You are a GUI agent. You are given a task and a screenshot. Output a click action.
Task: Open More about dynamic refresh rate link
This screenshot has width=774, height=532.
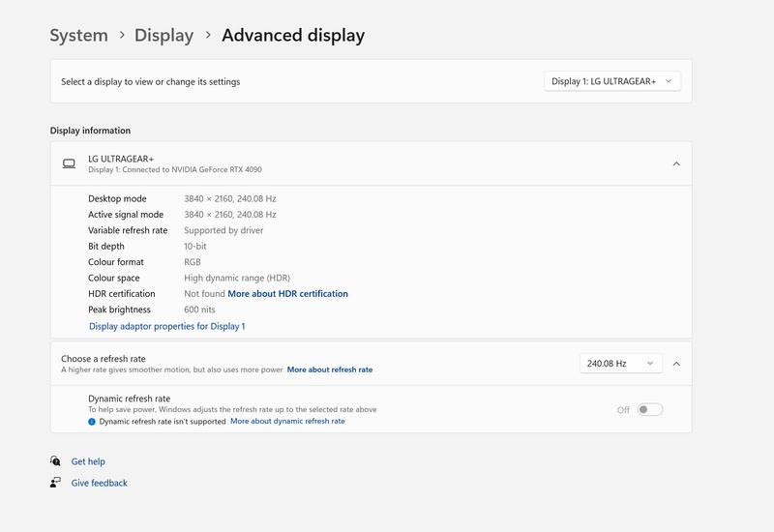[287, 422]
